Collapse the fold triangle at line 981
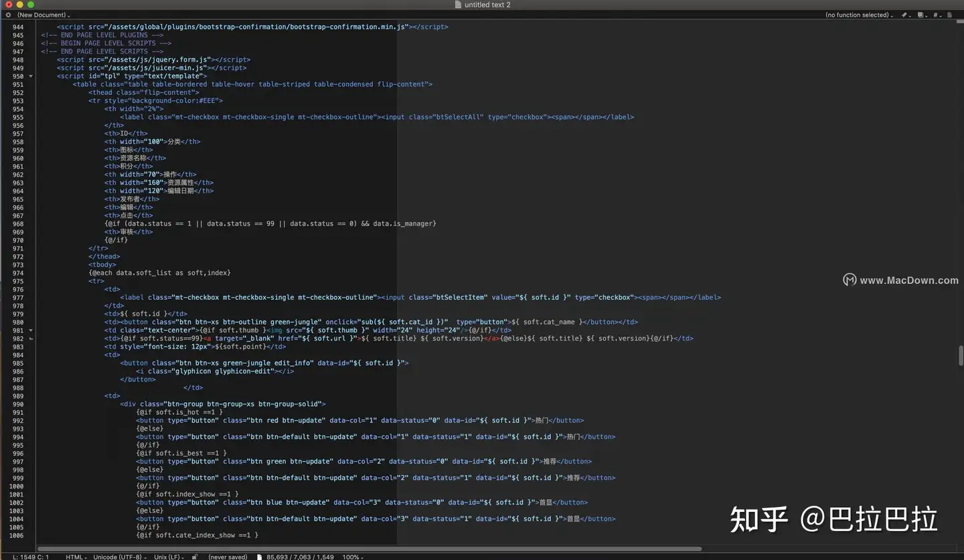The height and width of the screenshot is (560, 964). (x=31, y=331)
